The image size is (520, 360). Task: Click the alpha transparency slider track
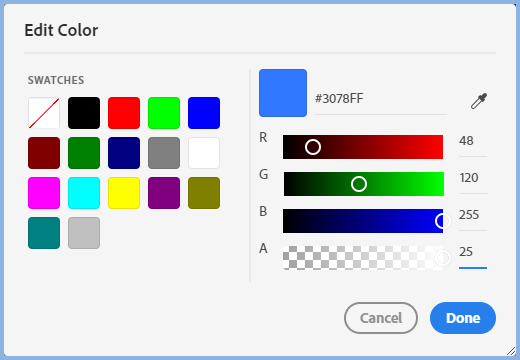363,258
